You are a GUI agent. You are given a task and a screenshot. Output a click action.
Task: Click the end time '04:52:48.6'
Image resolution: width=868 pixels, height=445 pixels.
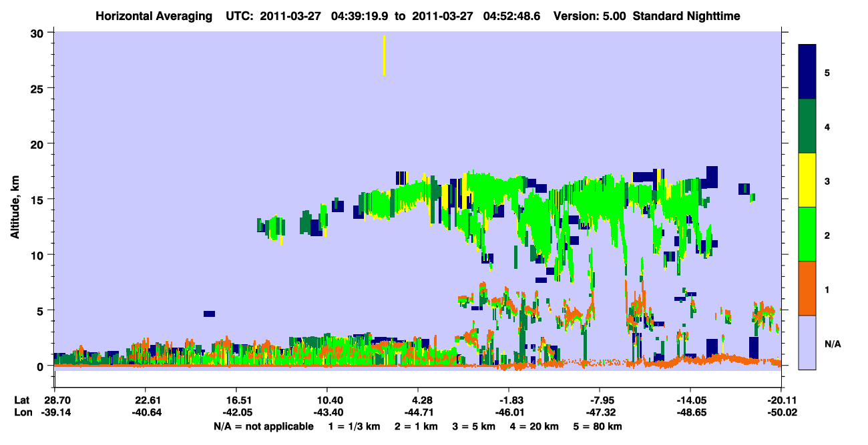point(513,15)
